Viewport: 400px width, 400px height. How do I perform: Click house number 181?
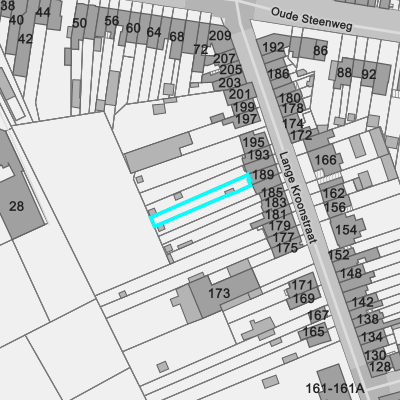[x=276, y=214]
